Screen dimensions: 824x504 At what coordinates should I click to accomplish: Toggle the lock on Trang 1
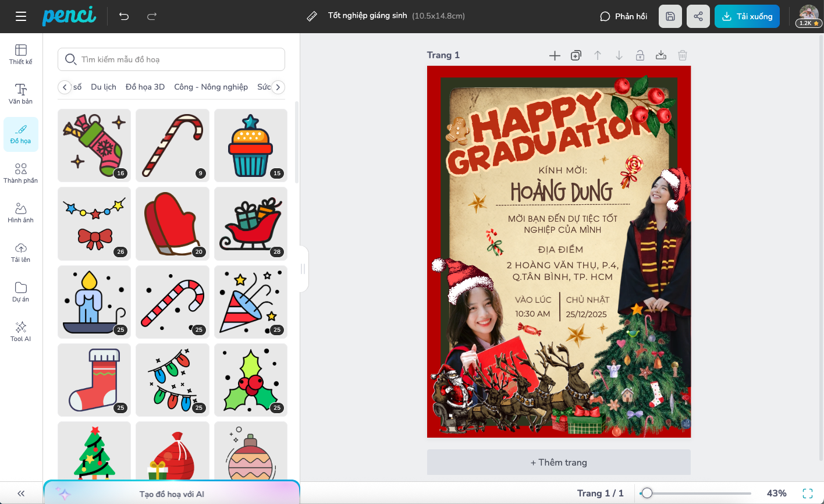coord(640,55)
